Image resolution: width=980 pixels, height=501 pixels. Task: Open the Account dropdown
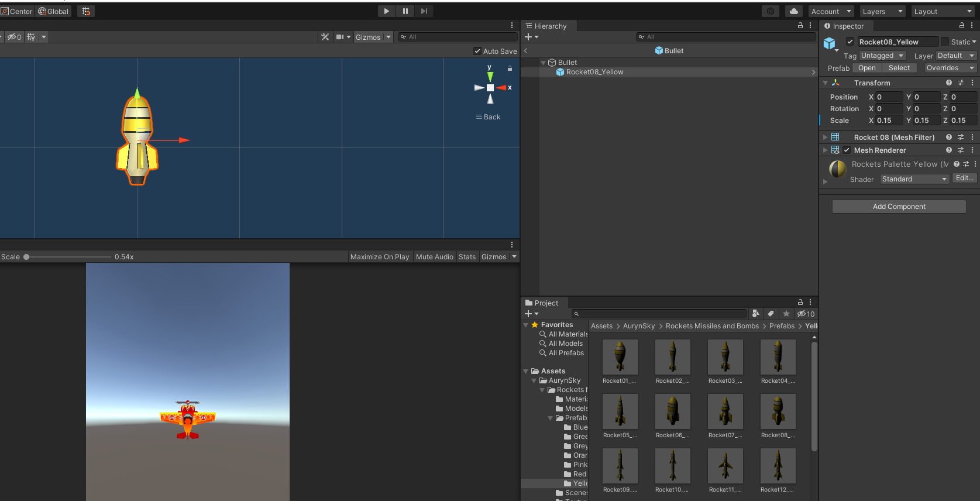(x=831, y=11)
